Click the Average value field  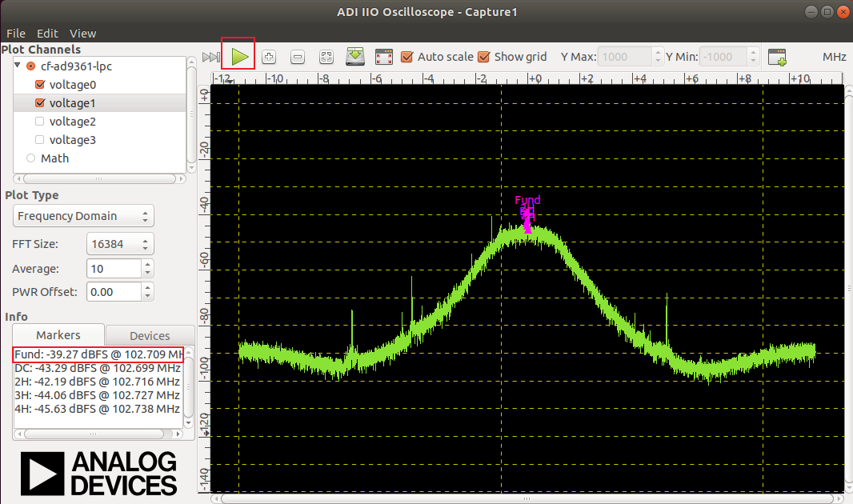(112, 269)
